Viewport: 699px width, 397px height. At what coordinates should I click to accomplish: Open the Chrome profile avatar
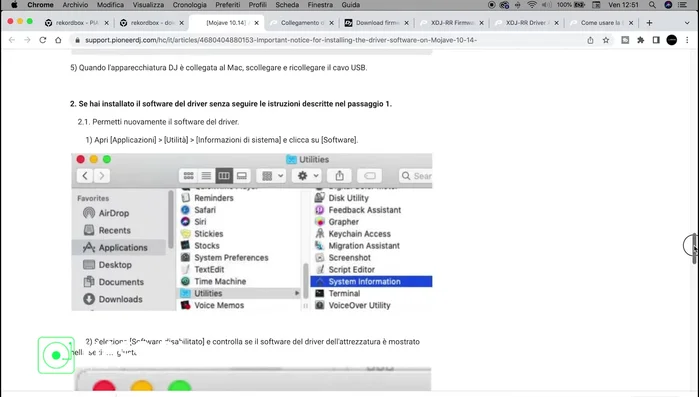(x=672, y=40)
